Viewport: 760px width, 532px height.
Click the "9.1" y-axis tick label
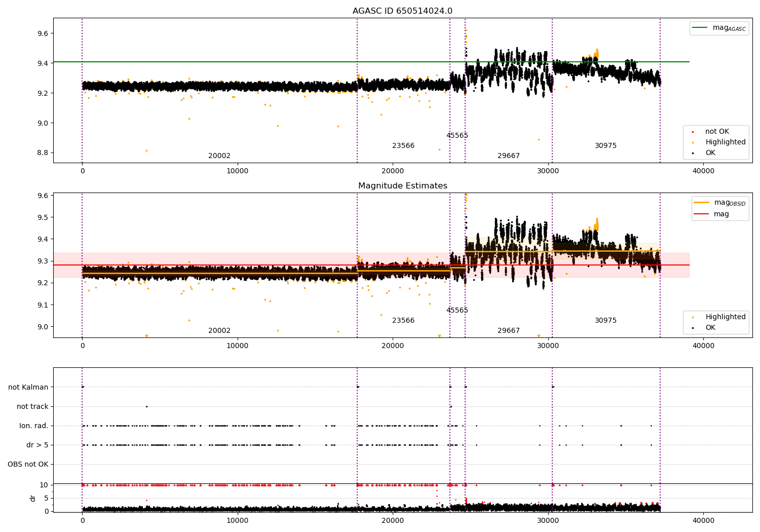click(x=43, y=305)
